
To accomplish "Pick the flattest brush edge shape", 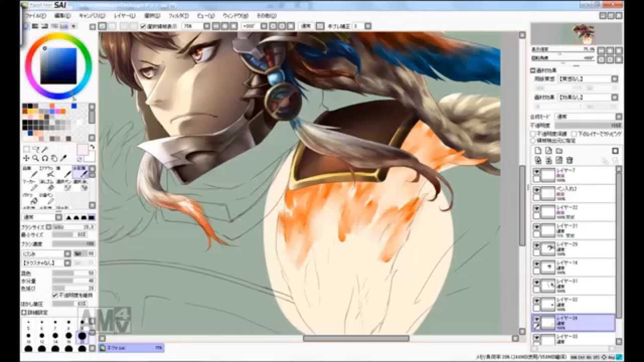I will coord(92,218).
